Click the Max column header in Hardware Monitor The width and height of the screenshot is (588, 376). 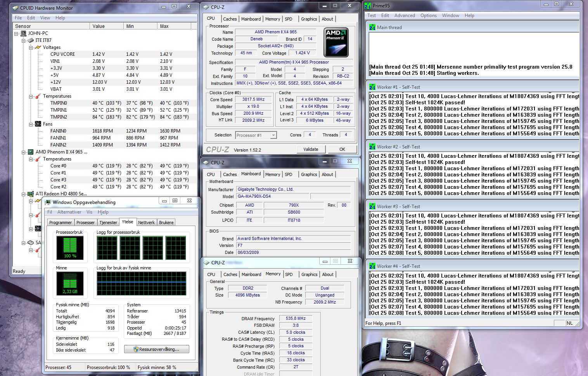(174, 26)
